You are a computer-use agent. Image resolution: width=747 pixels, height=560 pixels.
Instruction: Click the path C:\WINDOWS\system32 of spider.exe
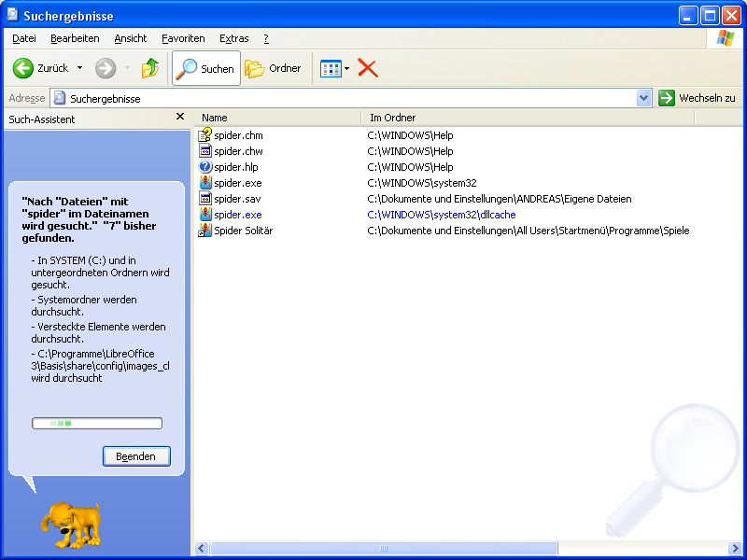click(x=422, y=183)
